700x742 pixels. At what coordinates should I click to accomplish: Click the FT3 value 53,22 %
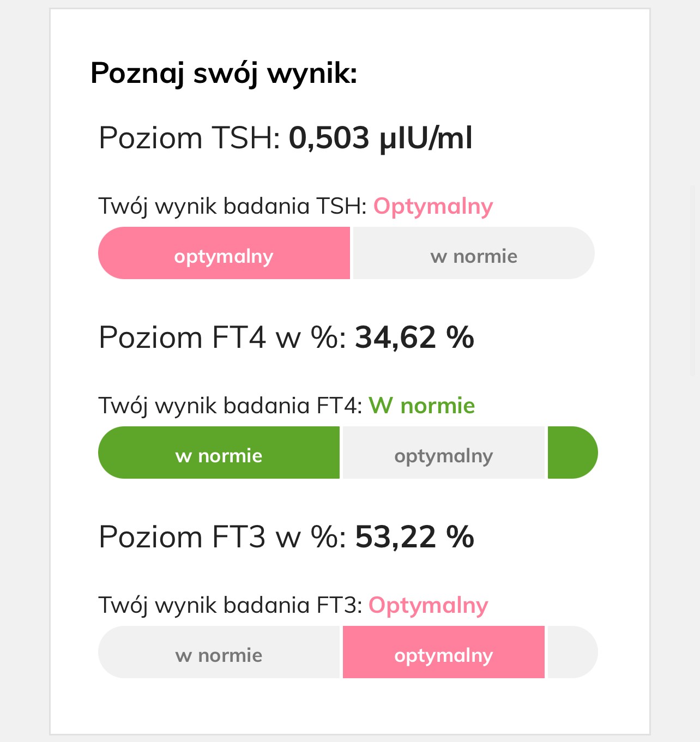[x=414, y=537]
